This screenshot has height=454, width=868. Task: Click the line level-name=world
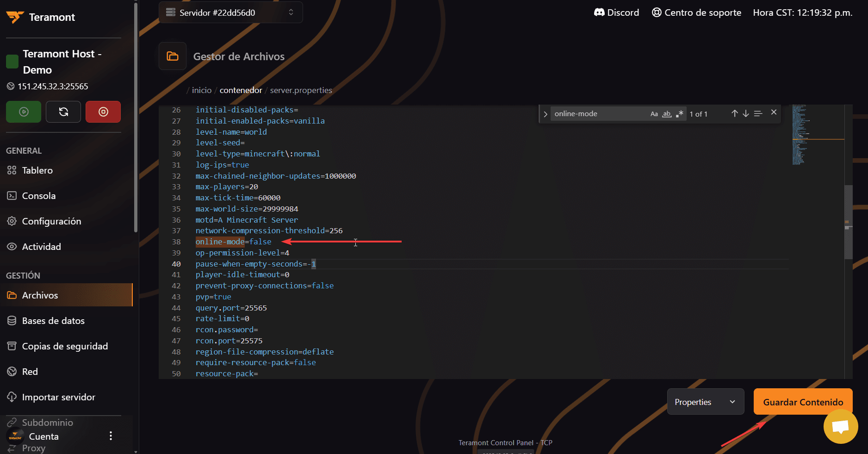pyautogui.click(x=231, y=132)
